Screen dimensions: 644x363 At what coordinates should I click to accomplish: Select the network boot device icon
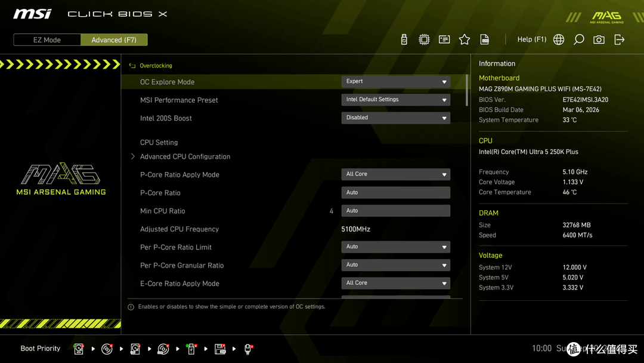[x=248, y=349]
